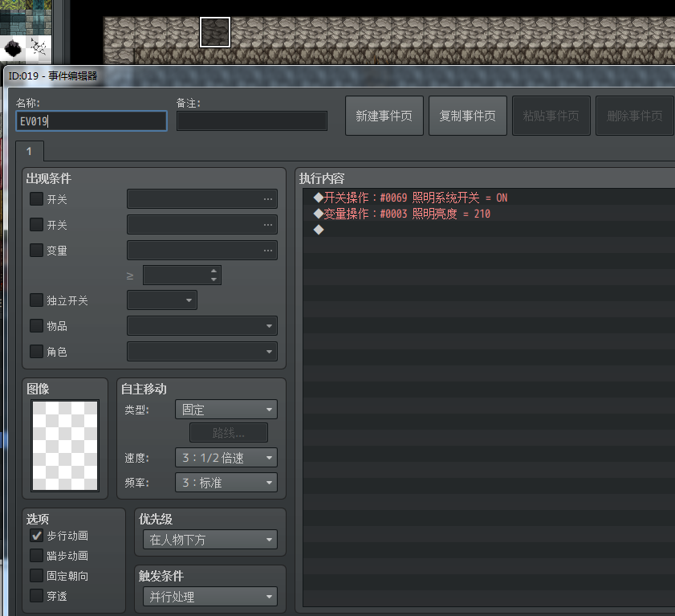The width and height of the screenshot is (675, 616).
Task: Click the 名称 input field with EV019
Action: [x=91, y=121]
